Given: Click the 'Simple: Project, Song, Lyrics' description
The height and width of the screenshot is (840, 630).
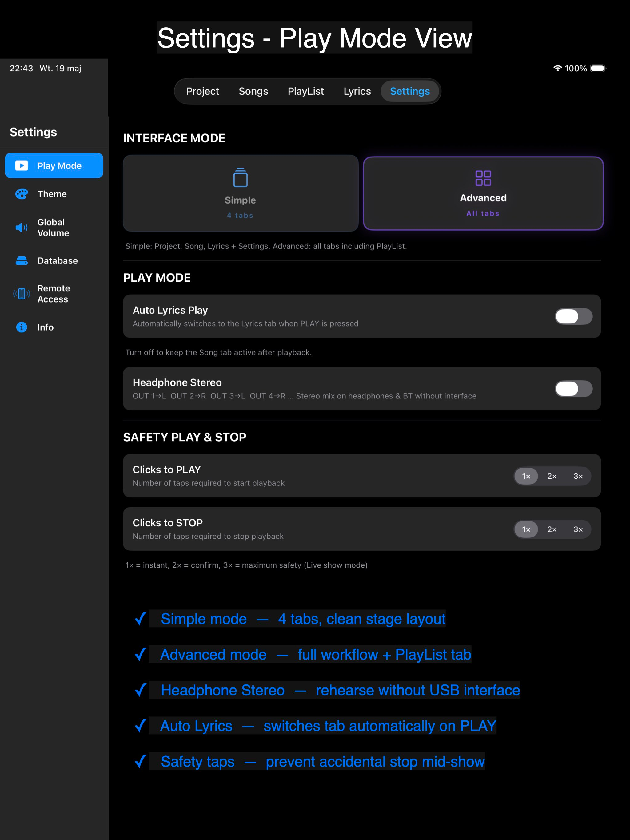Looking at the screenshot, I should [x=266, y=246].
